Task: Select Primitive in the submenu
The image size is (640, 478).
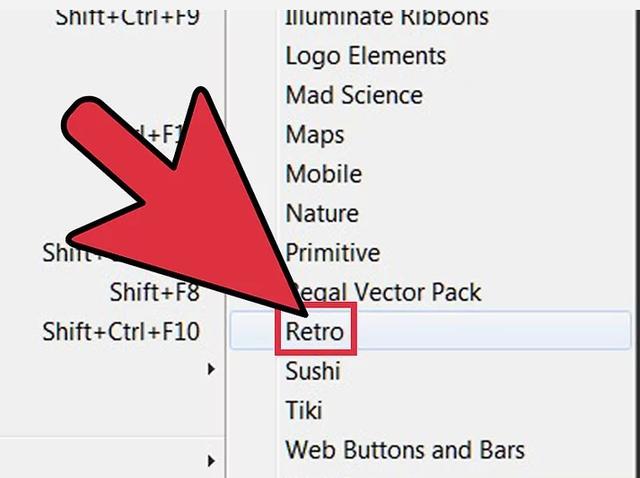Action: (333, 252)
